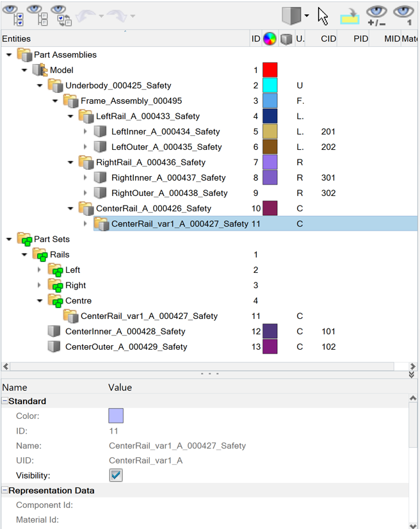Click the color wheel column header icon
420x529 pixels.
coord(270,39)
